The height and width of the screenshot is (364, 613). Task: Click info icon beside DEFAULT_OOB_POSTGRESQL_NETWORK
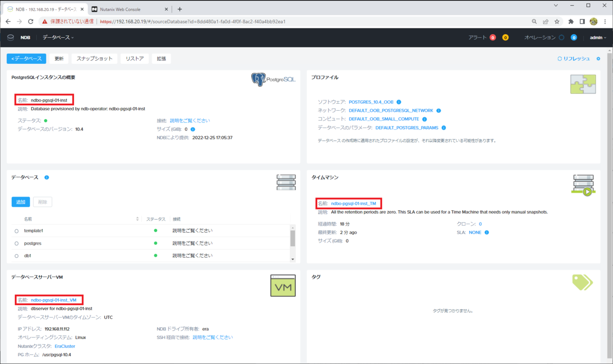click(x=439, y=110)
